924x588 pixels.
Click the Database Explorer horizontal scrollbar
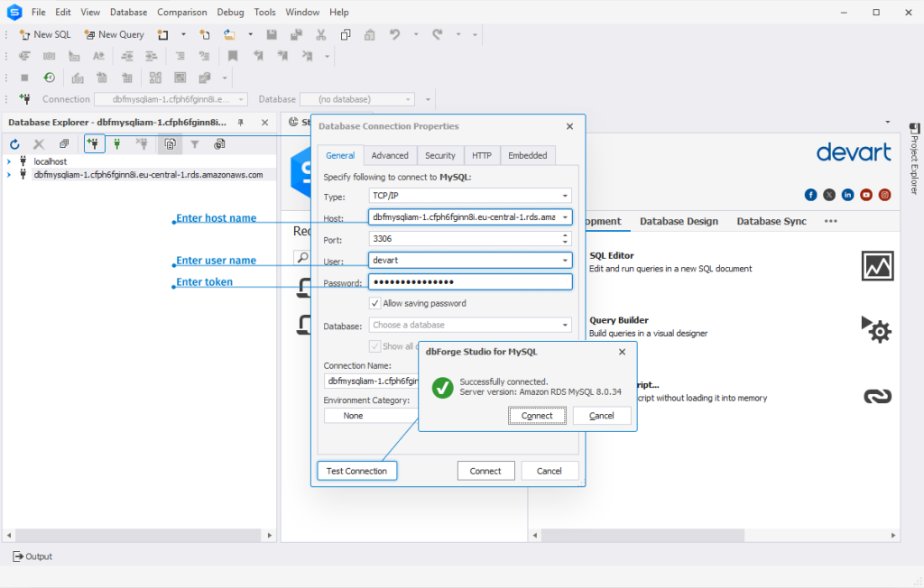pyautogui.click(x=138, y=535)
